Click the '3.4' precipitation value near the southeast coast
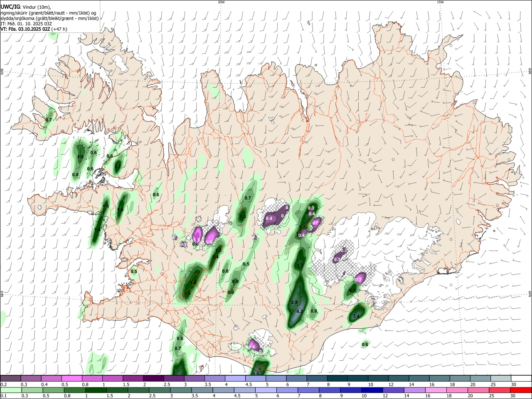Image resolution: width=532 pixels, height=399 pixels. pyautogui.click(x=356, y=316)
